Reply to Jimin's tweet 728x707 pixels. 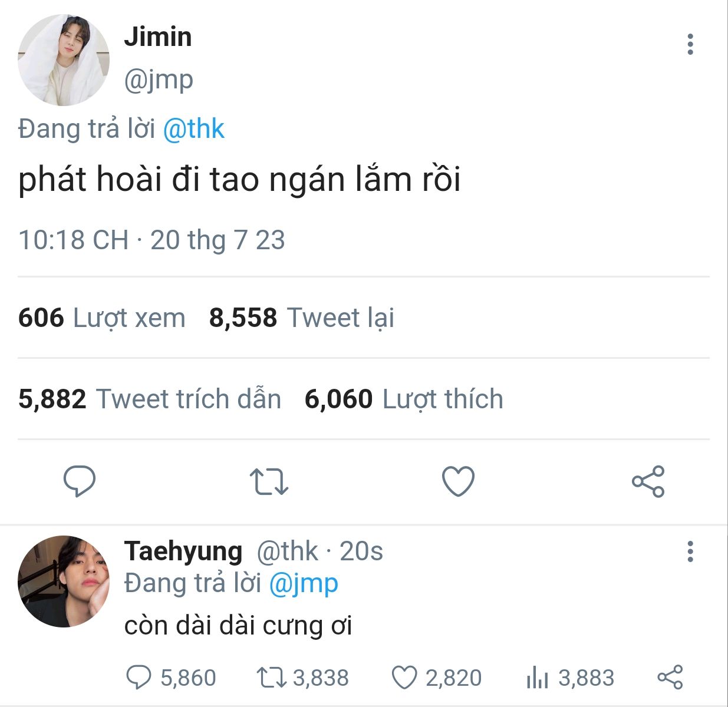tap(80, 481)
